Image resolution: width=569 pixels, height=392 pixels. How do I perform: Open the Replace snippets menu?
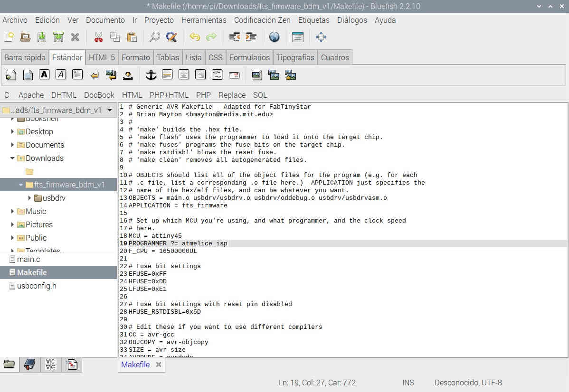tap(232, 95)
